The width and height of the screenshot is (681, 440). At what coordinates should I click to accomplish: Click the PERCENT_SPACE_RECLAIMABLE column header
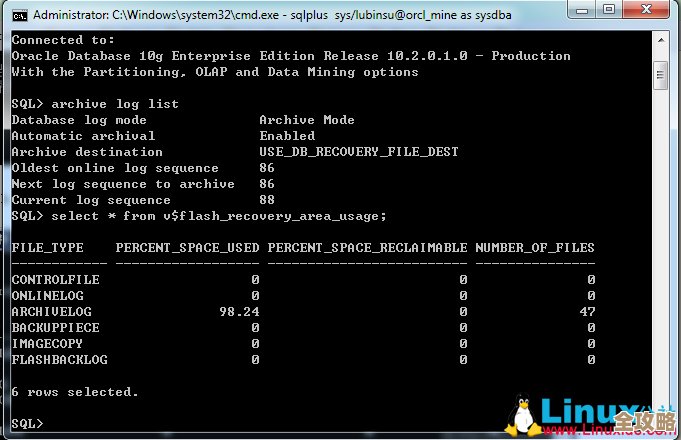(367, 248)
